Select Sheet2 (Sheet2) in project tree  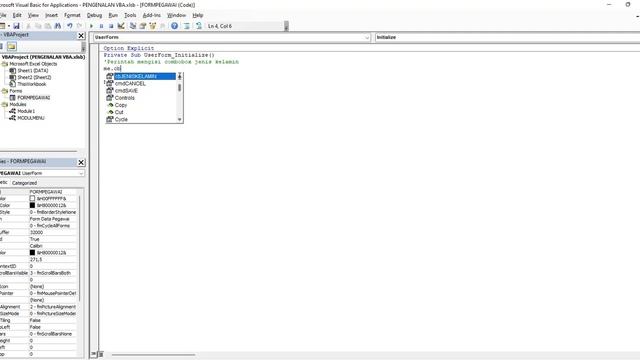[x=34, y=77]
